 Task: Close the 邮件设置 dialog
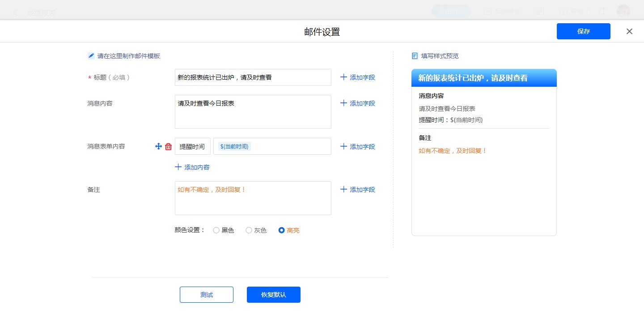tap(629, 31)
